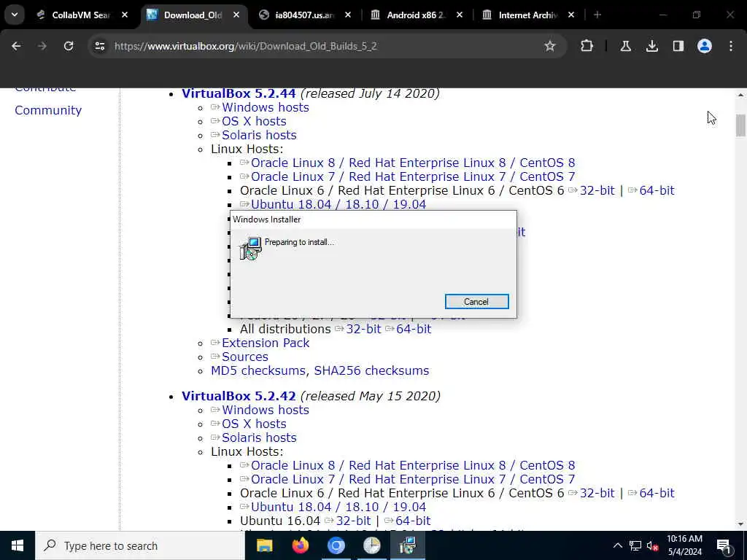Open 5.2.44 Sources link
Viewport: 747px width, 560px height.
coord(245,357)
